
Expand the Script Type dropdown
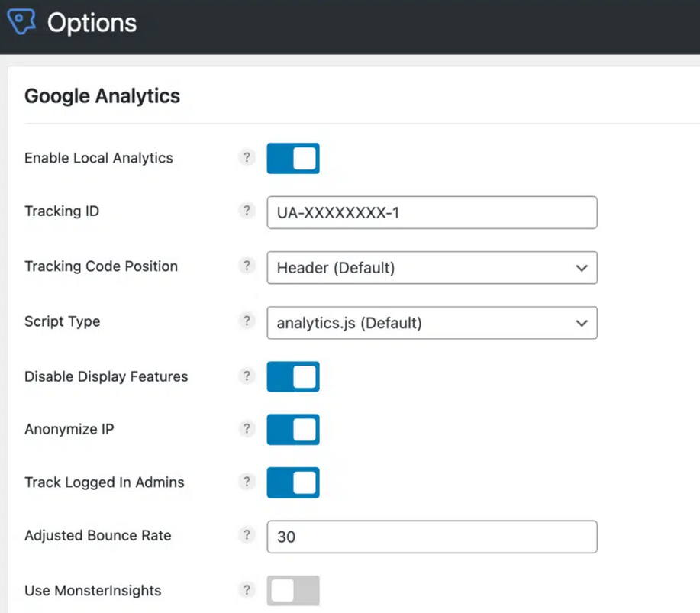431,323
